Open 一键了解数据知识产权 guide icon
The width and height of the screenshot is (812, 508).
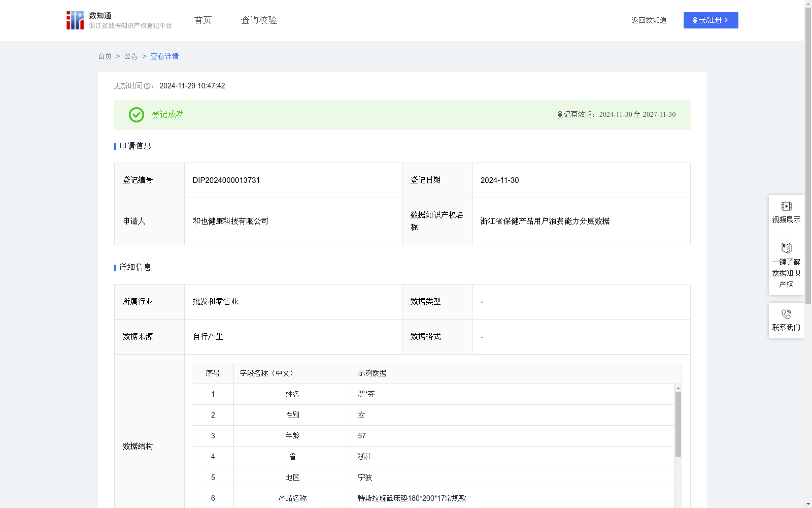click(786, 248)
